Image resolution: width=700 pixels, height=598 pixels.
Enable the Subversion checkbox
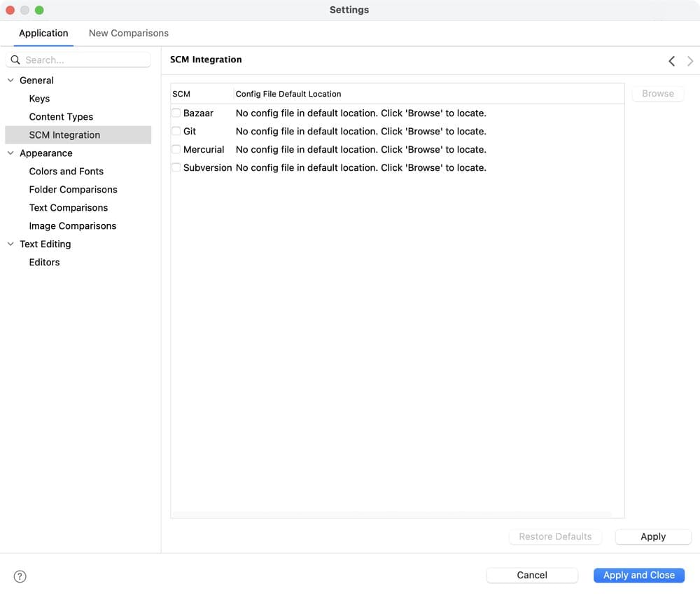pyautogui.click(x=176, y=167)
